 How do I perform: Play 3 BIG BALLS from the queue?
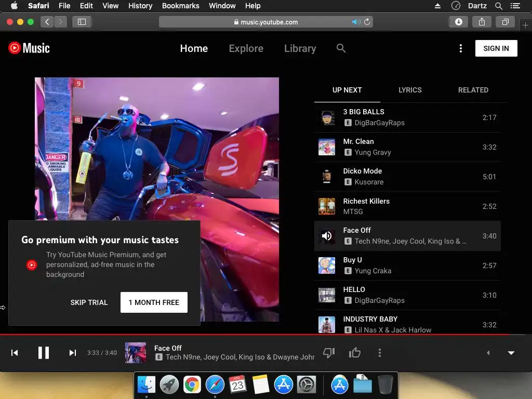(407, 117)
